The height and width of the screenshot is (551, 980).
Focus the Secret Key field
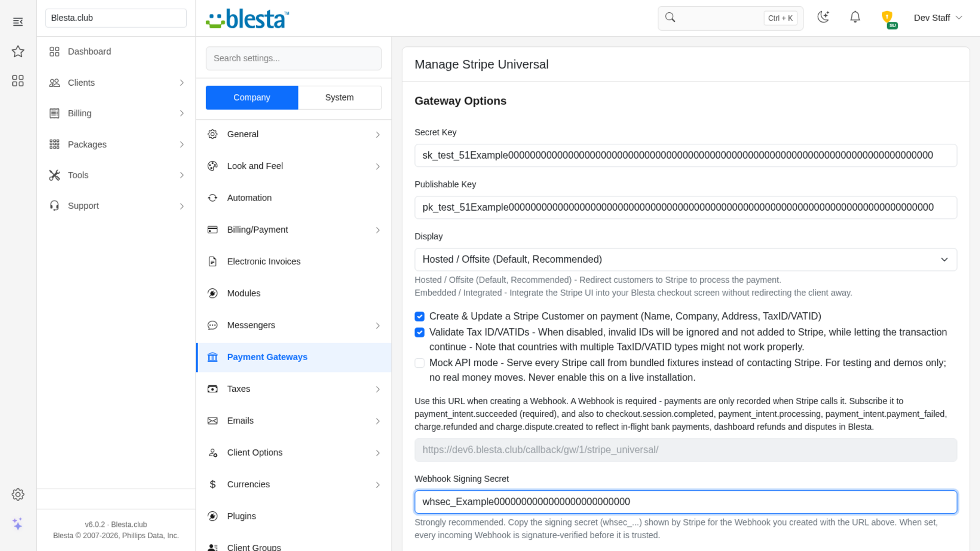pyautogui.click(x=685, y=156)
